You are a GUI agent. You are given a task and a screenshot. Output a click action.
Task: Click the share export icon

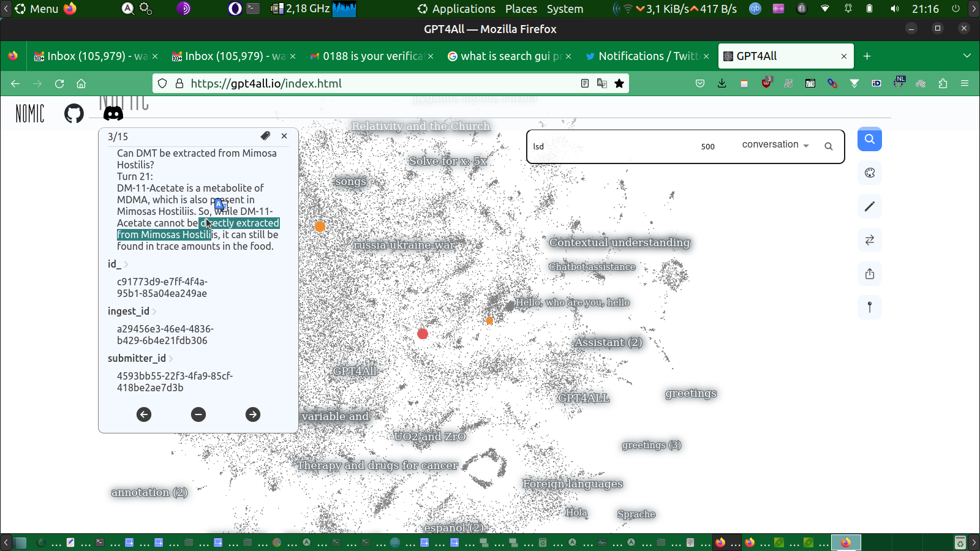point(869,274)
